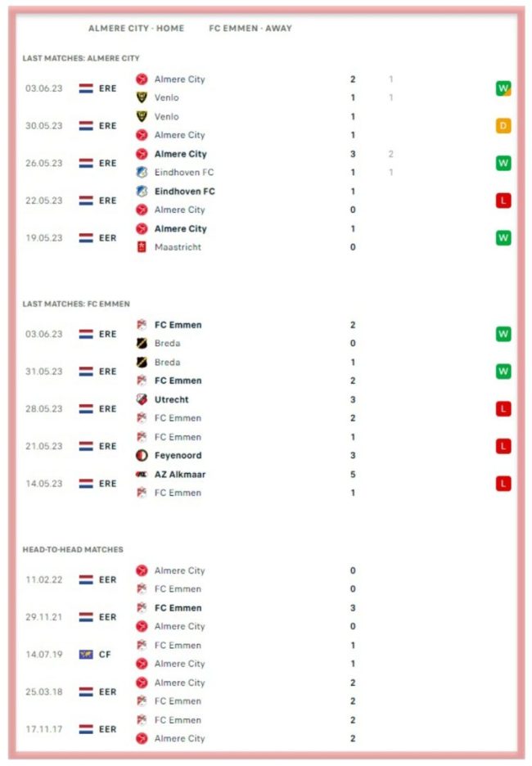This screenshot has width=532, height=766.
Task: Click the CF competition flag on 14.07.19
Action: pyautogui.click(x=86, y=655)
